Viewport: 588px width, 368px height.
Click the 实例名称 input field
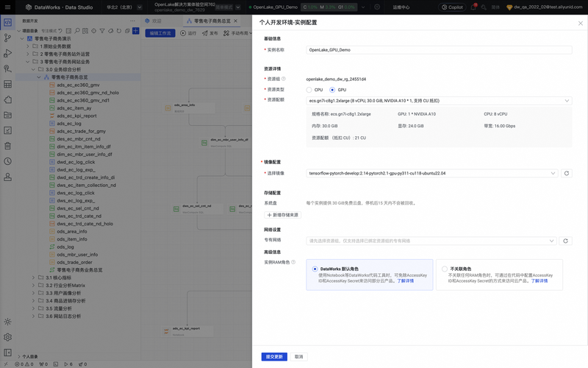[439, 49]
